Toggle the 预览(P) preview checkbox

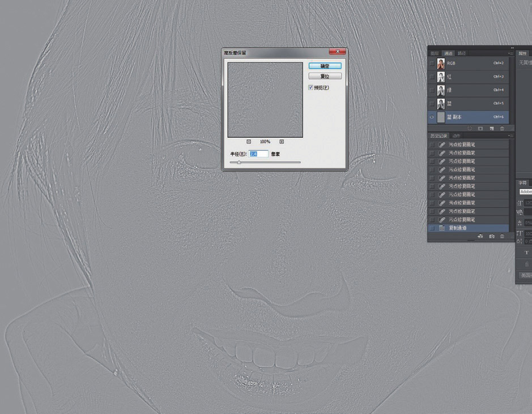(x=310, y=87)
